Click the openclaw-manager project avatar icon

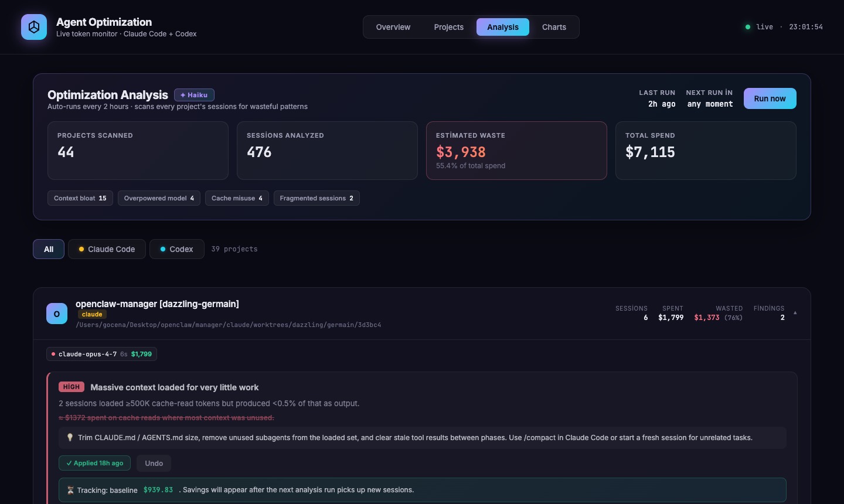57,314
